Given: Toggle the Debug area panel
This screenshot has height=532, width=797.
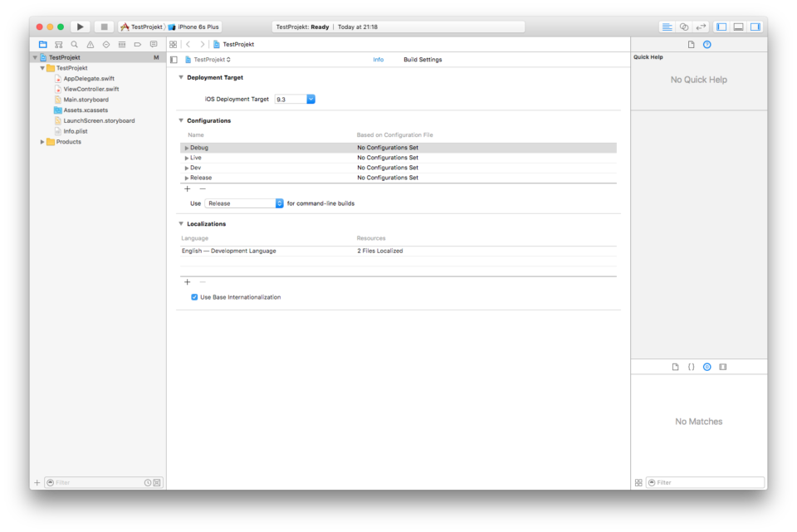Looking at the screenshot, I should click(738, 27).
